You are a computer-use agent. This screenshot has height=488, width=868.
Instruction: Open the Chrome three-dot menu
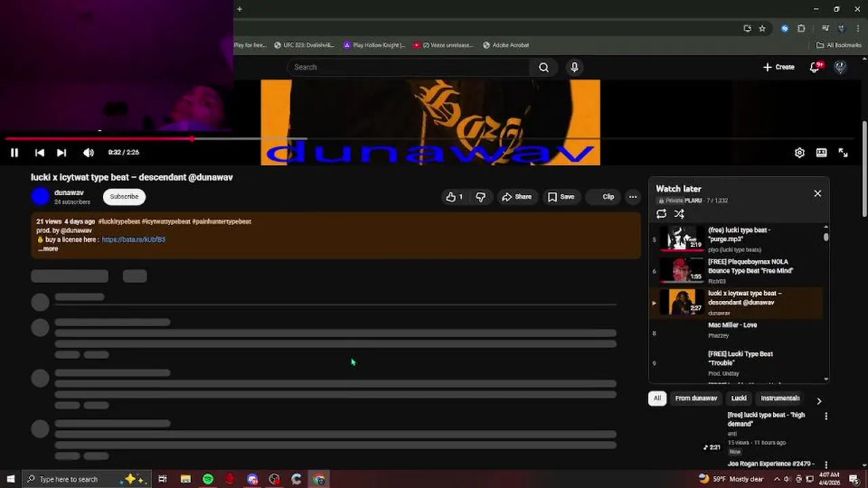[x=857, y=28]
